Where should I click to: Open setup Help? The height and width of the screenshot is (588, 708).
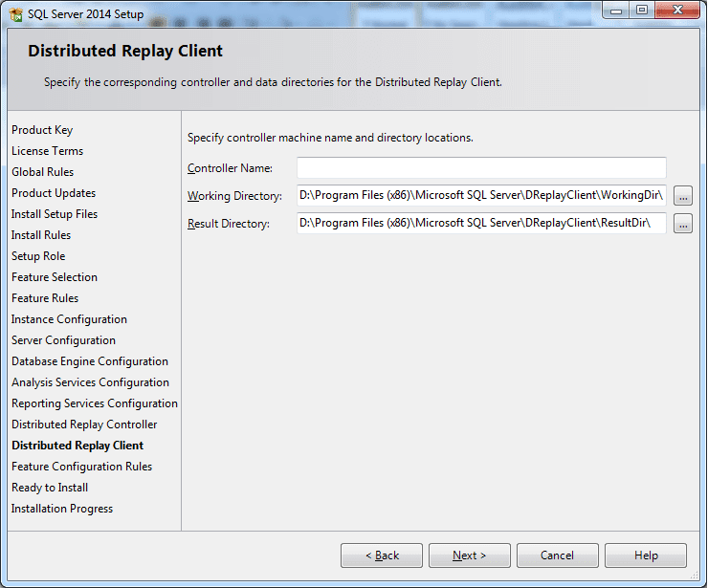click(646, 555)
